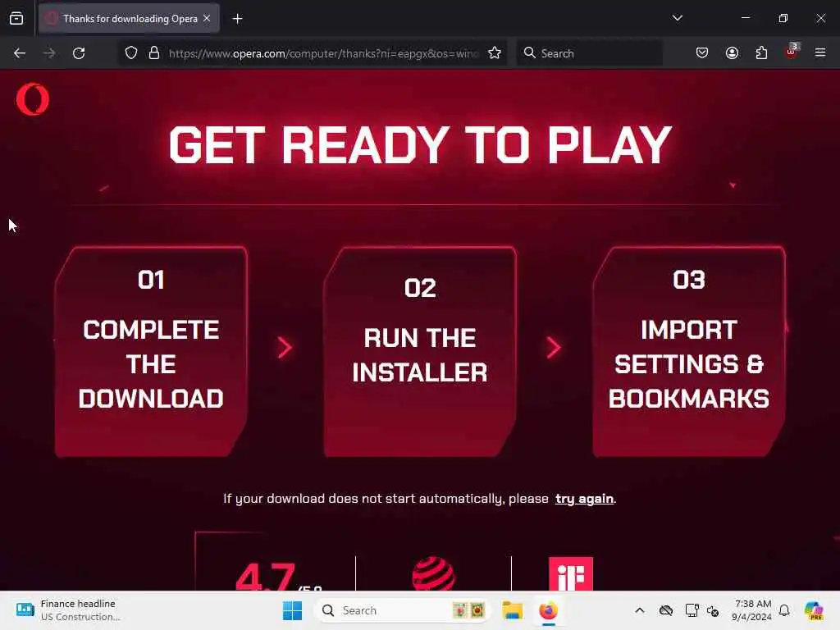Open Firefox account icon

pos(732,53)
